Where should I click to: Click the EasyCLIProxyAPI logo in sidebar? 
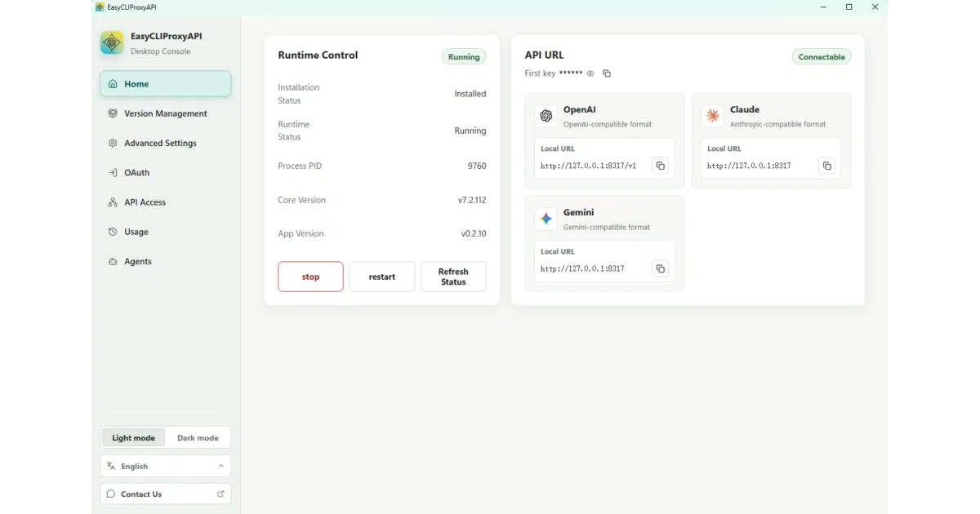112,42
